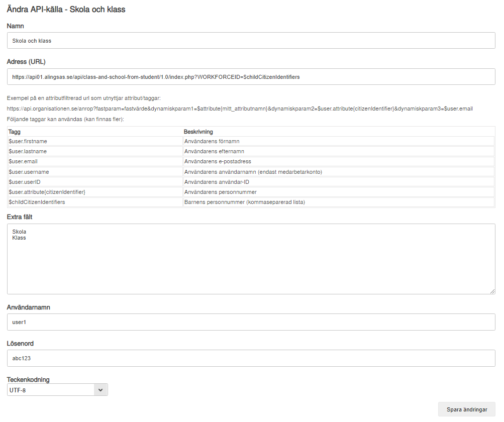Viewport: 504px width, 422px height.
Task: Click the Användarens användarnamn (endast medarbetarkonto) cell
Action: pos(339,172)
